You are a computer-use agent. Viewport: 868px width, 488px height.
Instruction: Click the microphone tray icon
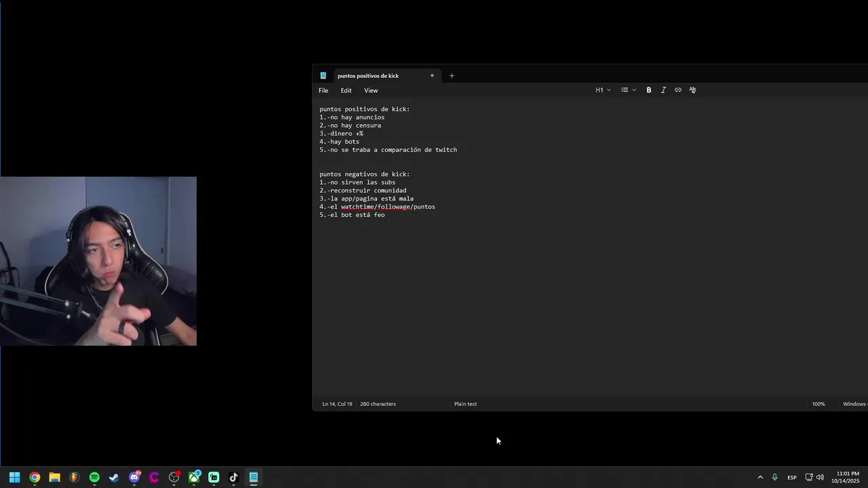click(x=774, y=477)
